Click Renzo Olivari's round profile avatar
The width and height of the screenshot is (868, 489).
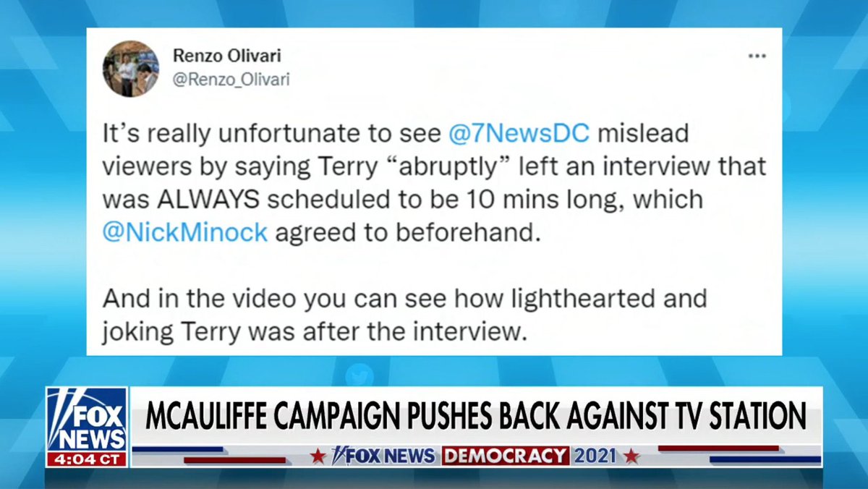131,69
